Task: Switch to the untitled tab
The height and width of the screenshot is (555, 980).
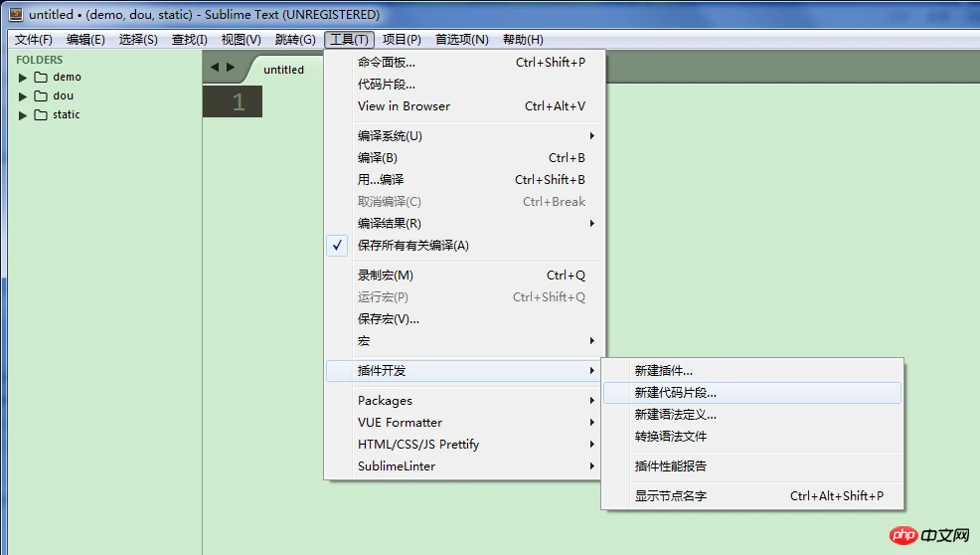Action: point(283,70)
